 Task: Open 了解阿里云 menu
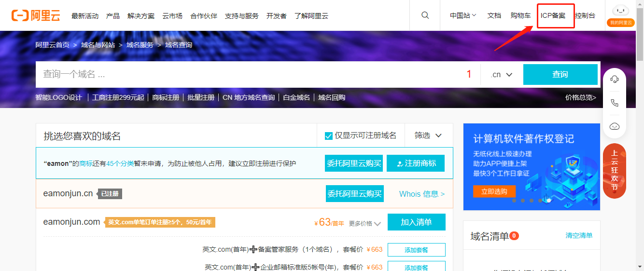[311, 16]
